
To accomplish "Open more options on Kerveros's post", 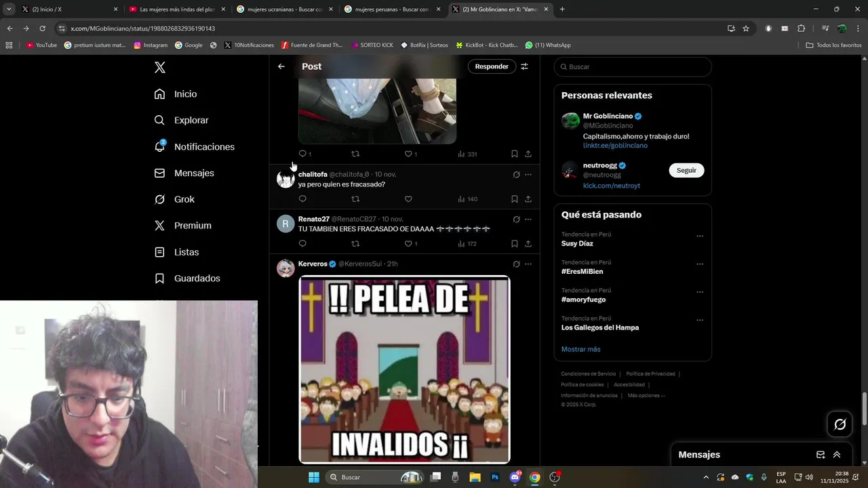I will click(x=528, y=264).
